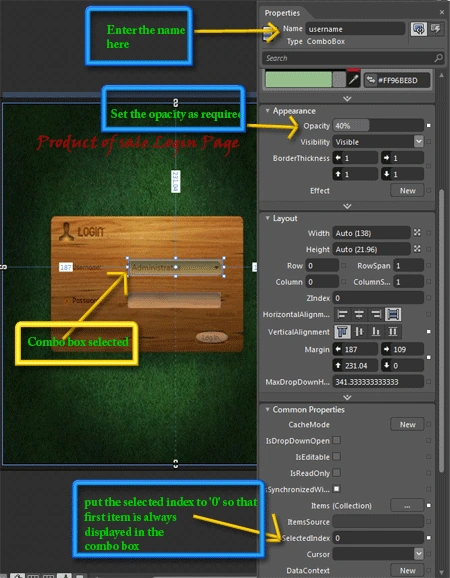Click the top Margin field showing 231.04
Viewport: 450px width, 578px height.
click(x=355, y=365)
